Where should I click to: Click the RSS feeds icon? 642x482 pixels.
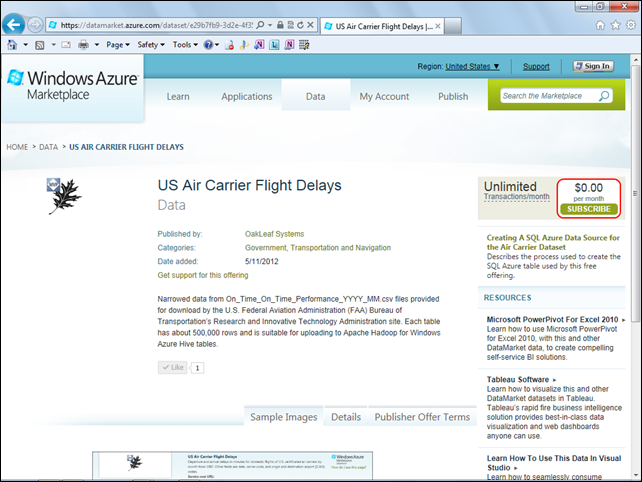[x=40, y=45]
